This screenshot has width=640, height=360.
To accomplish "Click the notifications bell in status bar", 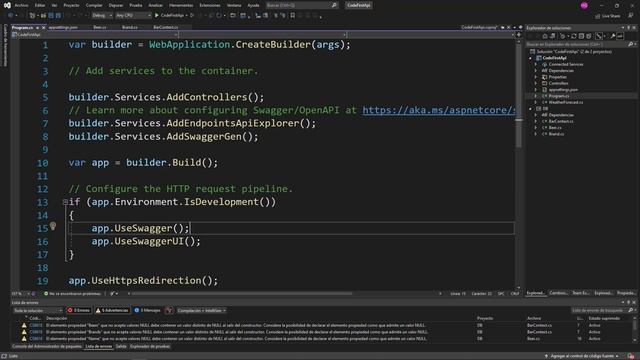I will [631, 356].
